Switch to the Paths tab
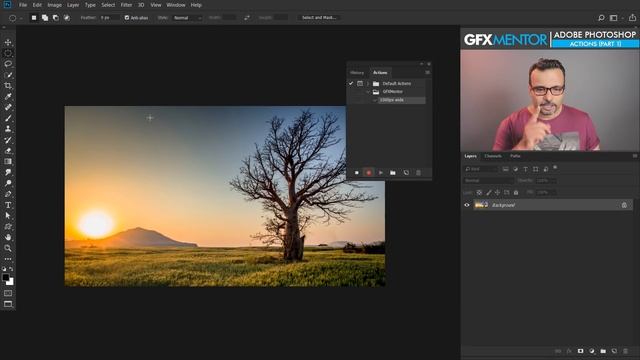The width and height of the screenshot is (640, 360). point(515,156)
